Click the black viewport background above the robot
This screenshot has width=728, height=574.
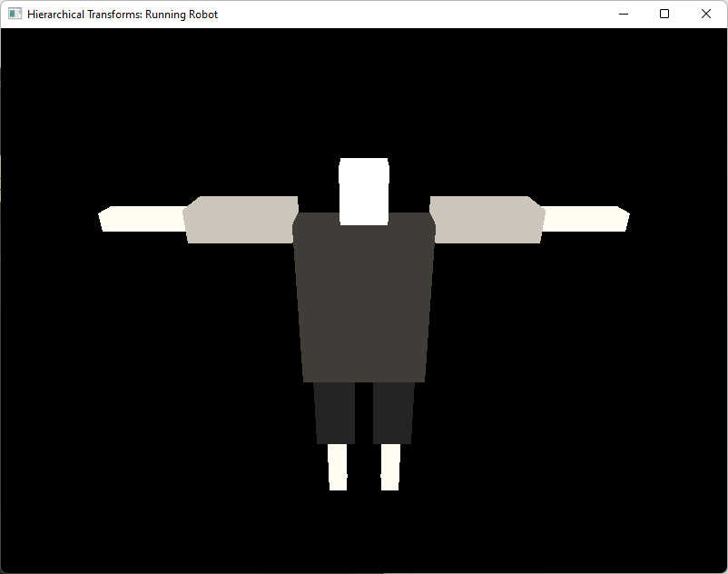pyautogui.click(x=363, y=91)
